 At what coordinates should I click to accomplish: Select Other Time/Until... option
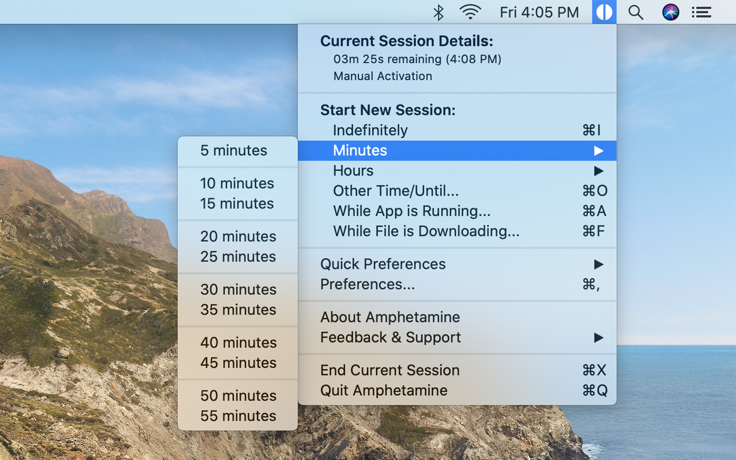(x=457, y=191)
